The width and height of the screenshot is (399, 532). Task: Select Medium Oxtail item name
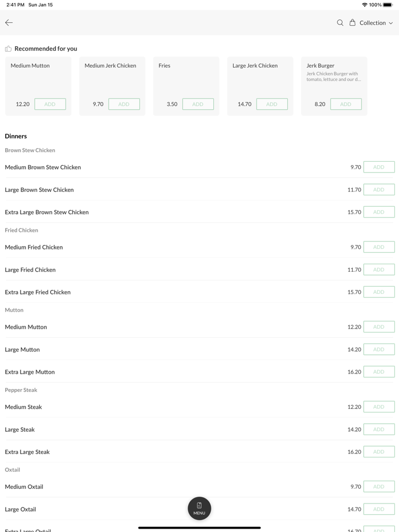(x=24, y=487)
